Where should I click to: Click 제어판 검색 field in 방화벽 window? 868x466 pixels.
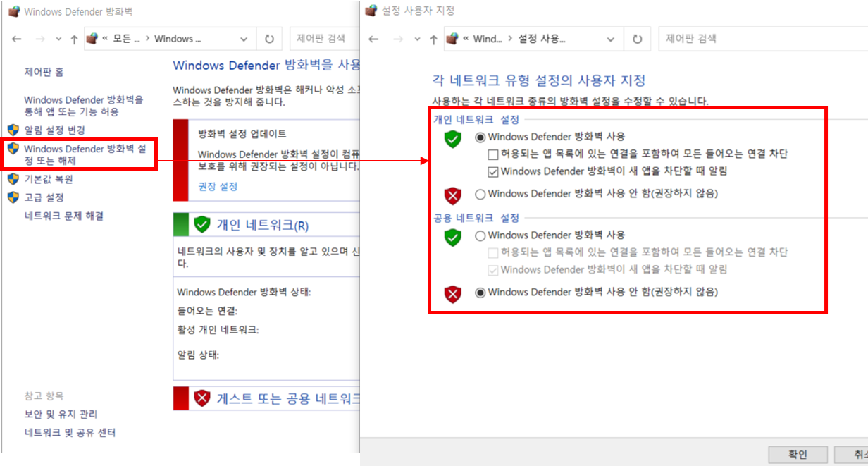point(324,39)
